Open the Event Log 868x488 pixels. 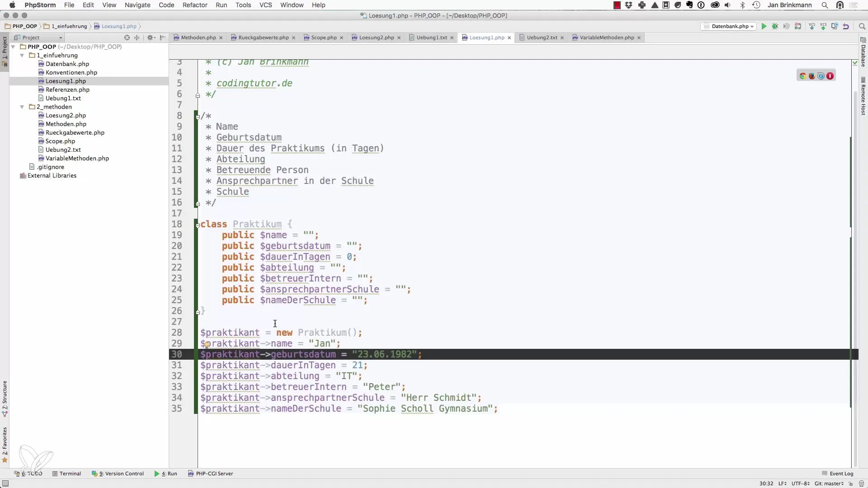click(x=837, y=474)
